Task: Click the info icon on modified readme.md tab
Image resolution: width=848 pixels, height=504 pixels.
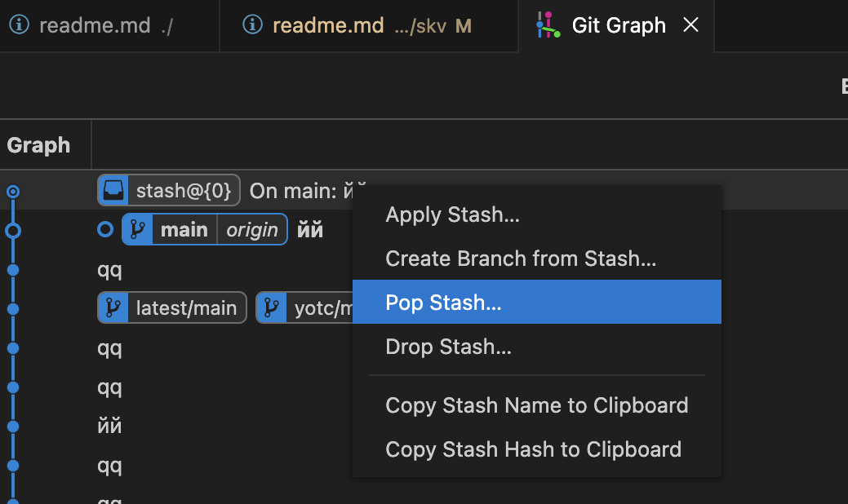Action: coord(253,25)
